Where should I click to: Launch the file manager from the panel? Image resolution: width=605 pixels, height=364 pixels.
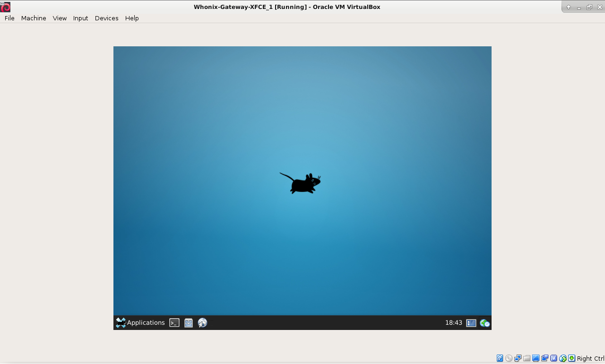click(189, 323)
